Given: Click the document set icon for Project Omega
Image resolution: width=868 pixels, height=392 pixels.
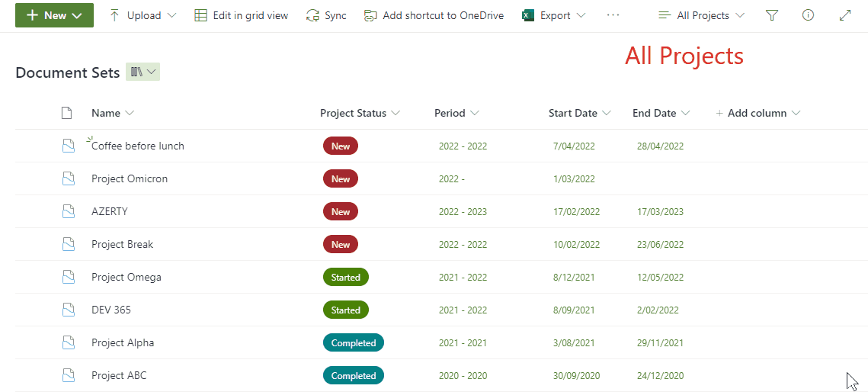Looking at the screenshot, I should click(x=68, y=277).
